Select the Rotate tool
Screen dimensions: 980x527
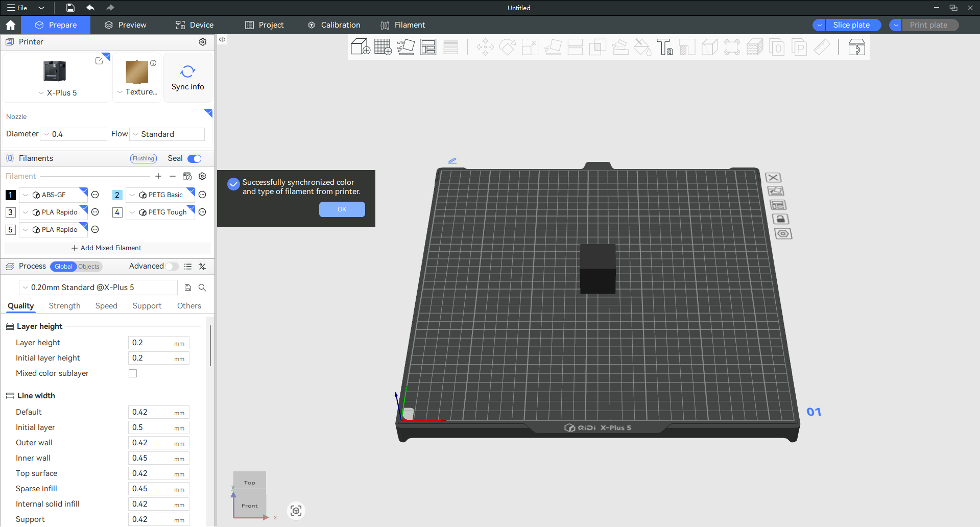508,47
